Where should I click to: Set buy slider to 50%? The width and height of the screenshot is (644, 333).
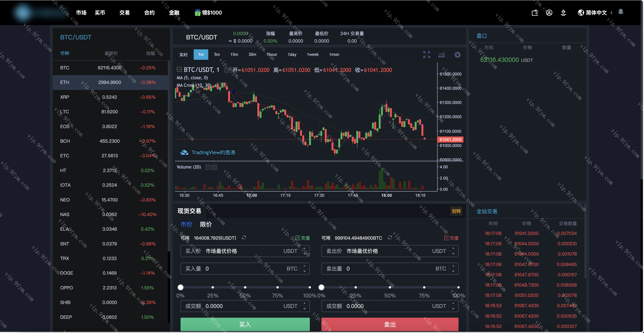(x=245, y=287)
